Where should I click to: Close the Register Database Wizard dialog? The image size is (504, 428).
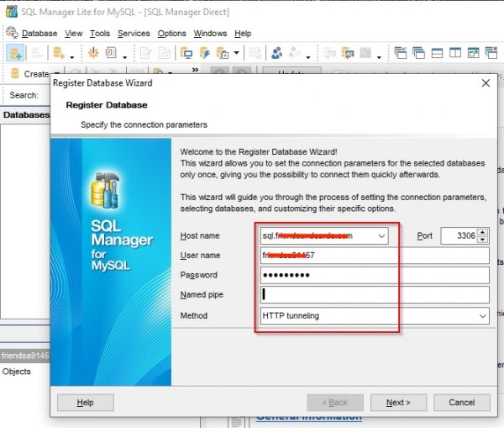(x=486, y=83)
